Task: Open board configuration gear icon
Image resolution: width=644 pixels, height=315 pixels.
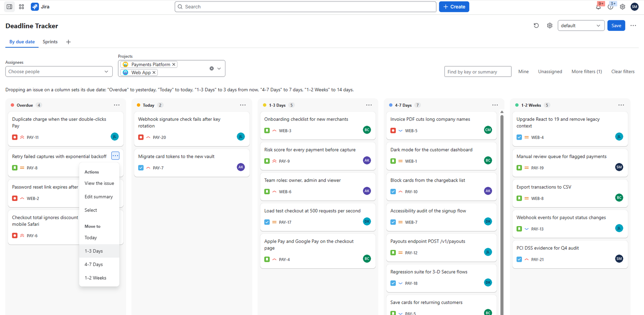Action: click(549, 26)
